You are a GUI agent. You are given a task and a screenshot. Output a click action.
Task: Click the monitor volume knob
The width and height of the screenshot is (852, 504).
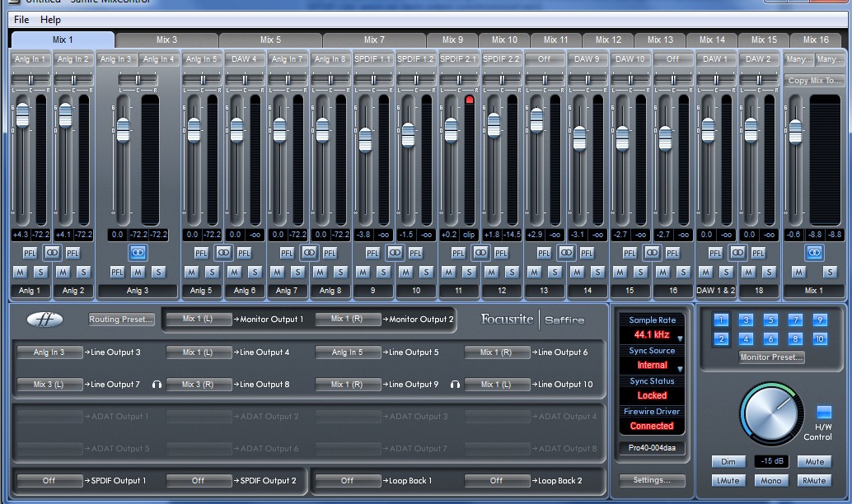coord(771,413)
